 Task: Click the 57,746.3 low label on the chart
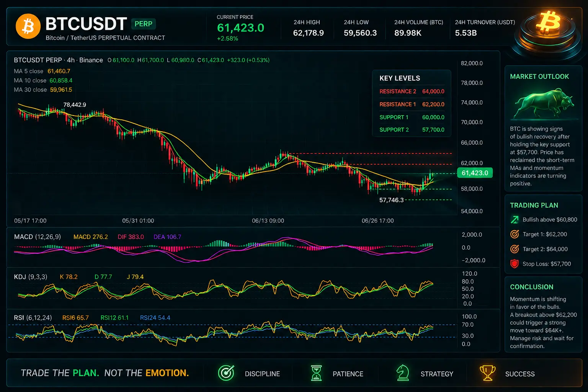[391, 200]
